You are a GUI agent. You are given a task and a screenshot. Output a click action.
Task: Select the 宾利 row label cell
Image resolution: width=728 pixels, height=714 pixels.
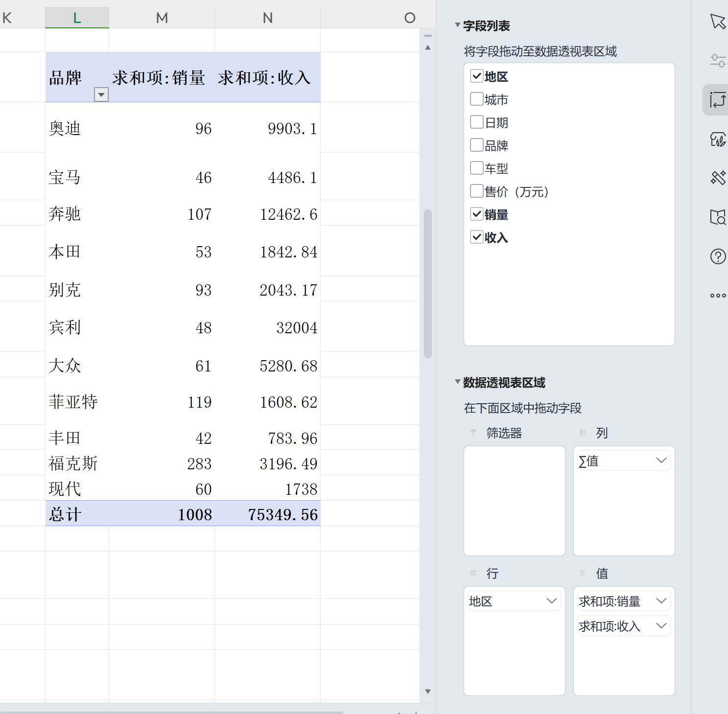coord(77,326)
